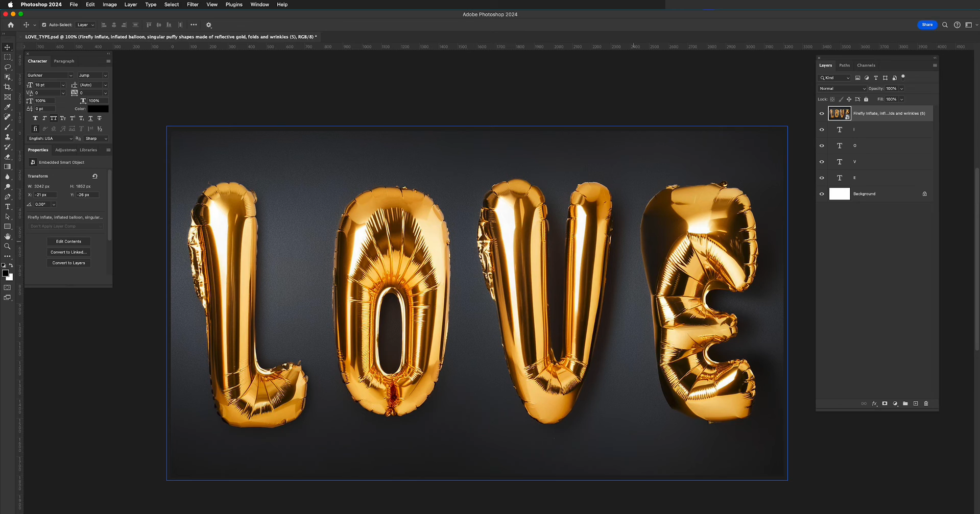Open the font family dropdown showing Gurkner
This screenshot has width=980, height=514.
tap(50, 75)
